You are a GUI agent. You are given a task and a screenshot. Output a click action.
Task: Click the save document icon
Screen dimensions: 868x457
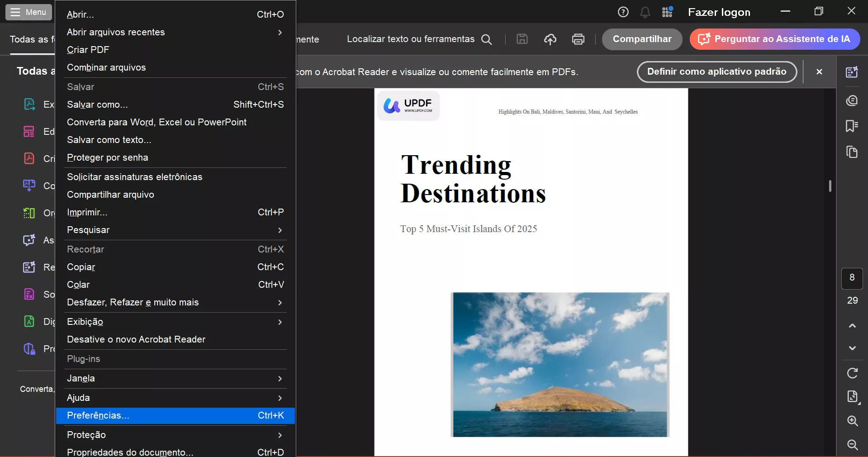click(x=522, y=39)
